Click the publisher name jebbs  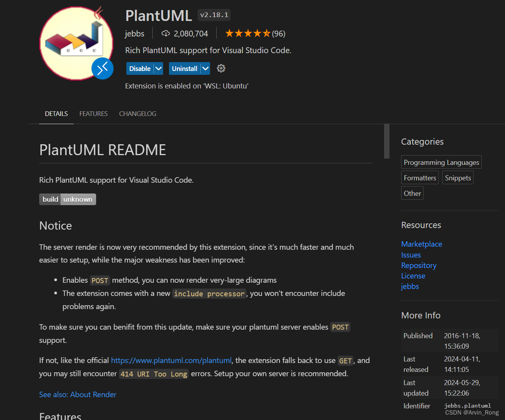tap(134, 34)
